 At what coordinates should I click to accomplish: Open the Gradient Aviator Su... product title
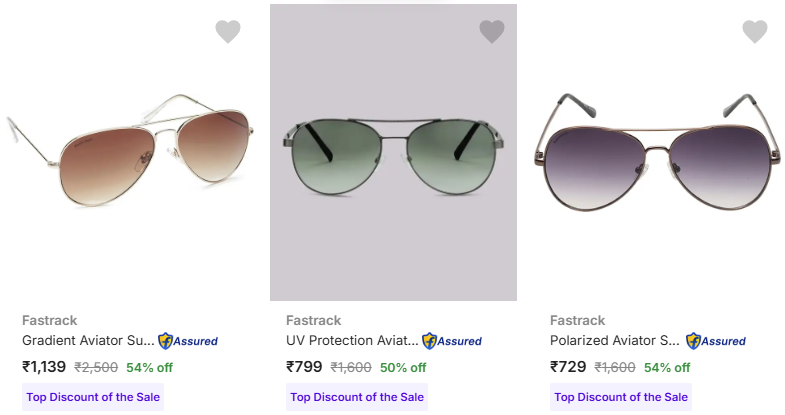[88, 341]
